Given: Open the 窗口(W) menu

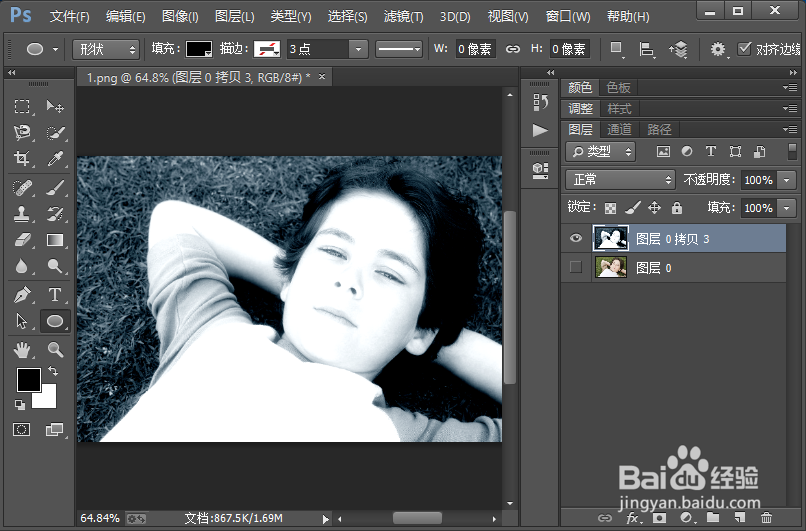Looking at the screenshot, I should pos(567,16).
